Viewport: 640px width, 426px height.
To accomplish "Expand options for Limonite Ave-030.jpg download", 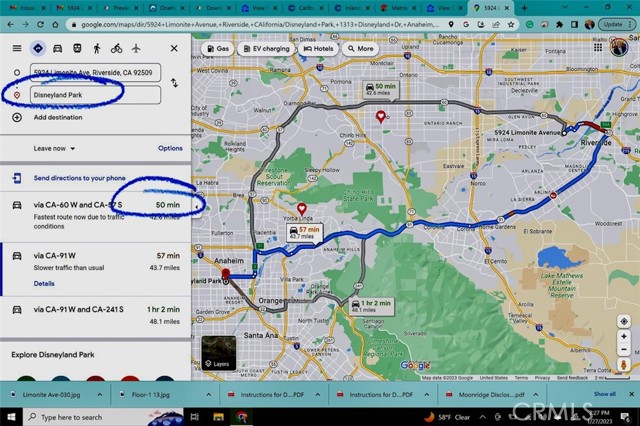I will (100, 395).
